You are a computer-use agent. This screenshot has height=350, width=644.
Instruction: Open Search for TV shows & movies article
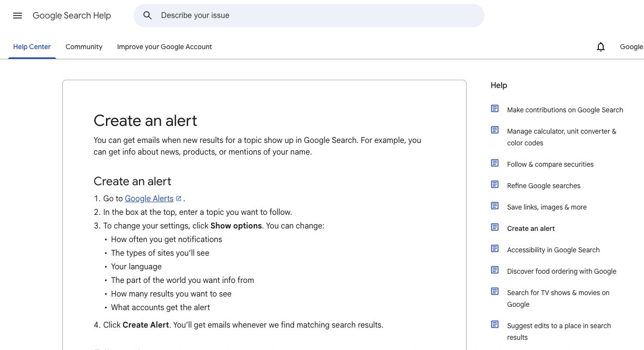(558, 298)
